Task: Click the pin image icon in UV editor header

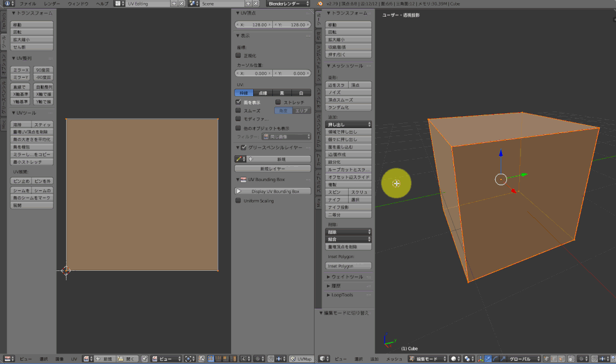Action: (x=145, y=358)
